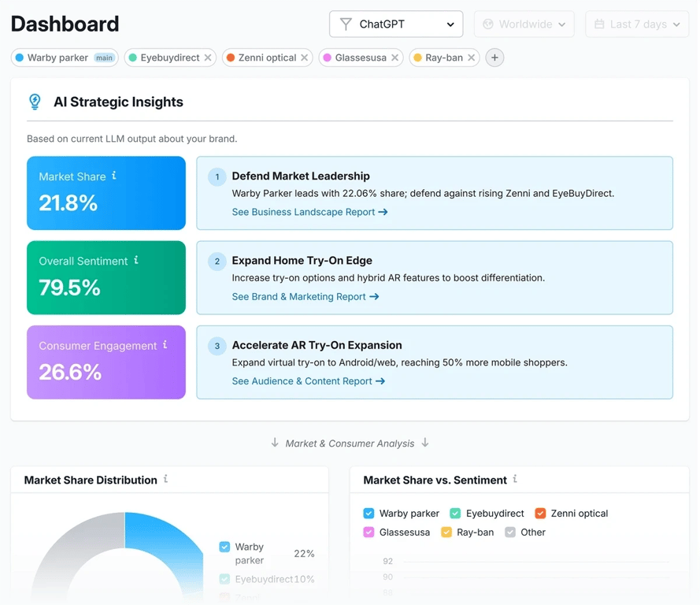
Task: Open the ChatGPT model filter dropdown
Action: (396, 24)
